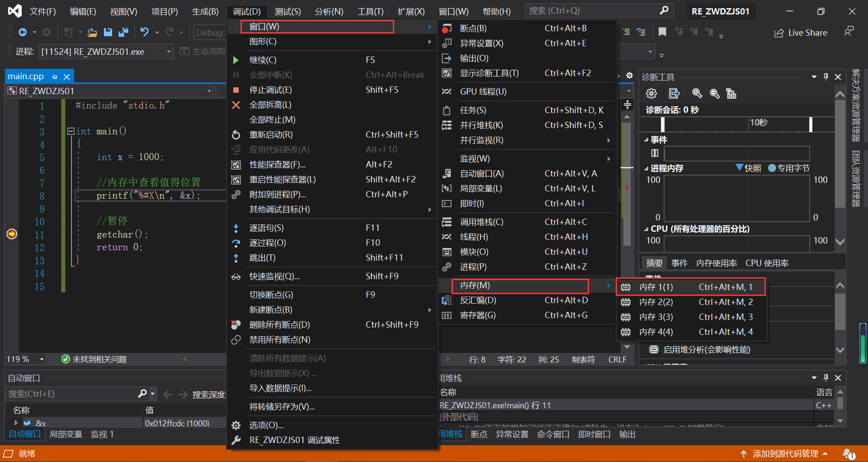Click the bookmark icon in toolbar
The width and height of the screenshot is (868, 462).
662,32
